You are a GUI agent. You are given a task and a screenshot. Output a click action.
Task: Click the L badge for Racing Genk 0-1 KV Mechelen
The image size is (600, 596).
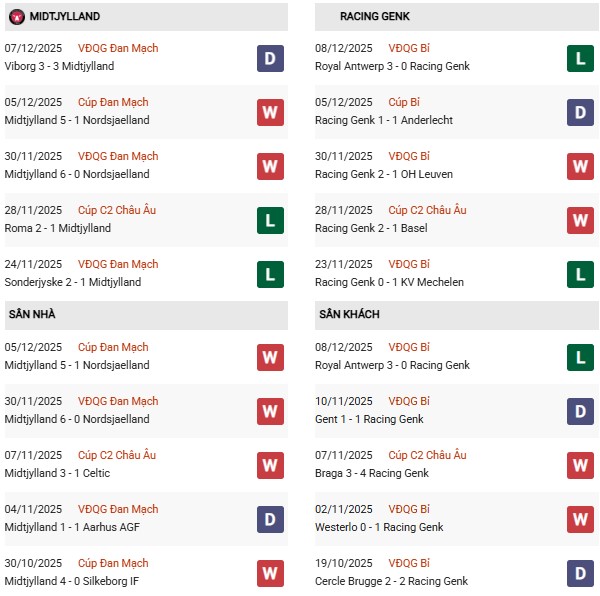580,274
